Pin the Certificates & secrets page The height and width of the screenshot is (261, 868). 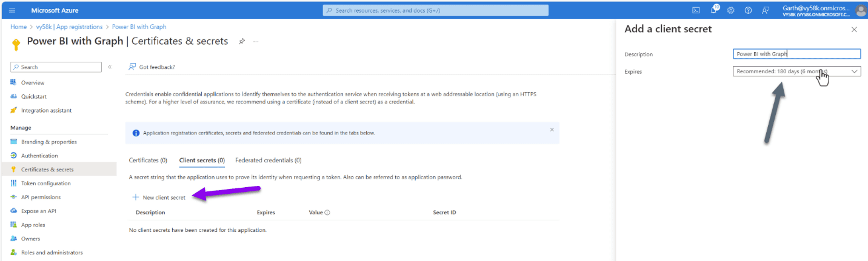pos(242,41)
